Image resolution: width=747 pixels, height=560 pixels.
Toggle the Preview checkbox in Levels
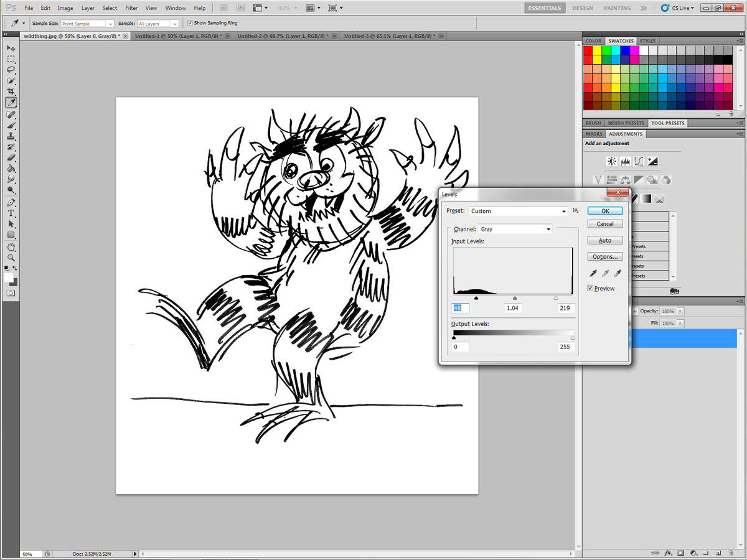tap(590, 288)
